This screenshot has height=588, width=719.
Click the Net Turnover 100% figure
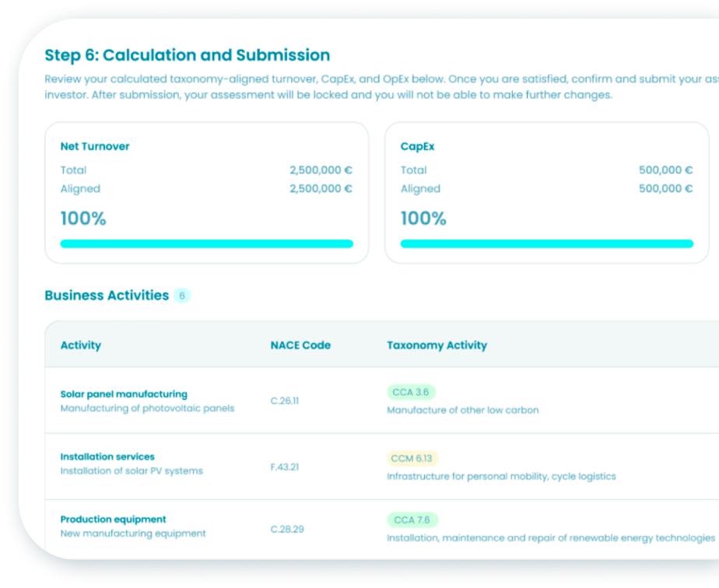(83, 219)
